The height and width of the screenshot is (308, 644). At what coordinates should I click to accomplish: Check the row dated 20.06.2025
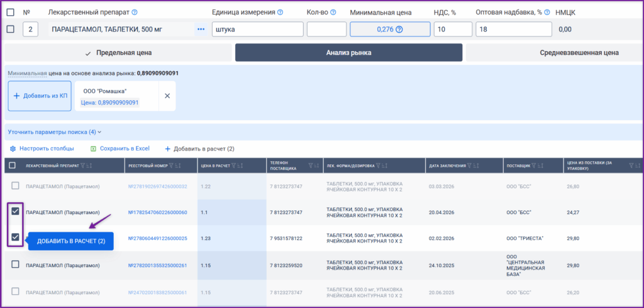click(x=15, y=292)
